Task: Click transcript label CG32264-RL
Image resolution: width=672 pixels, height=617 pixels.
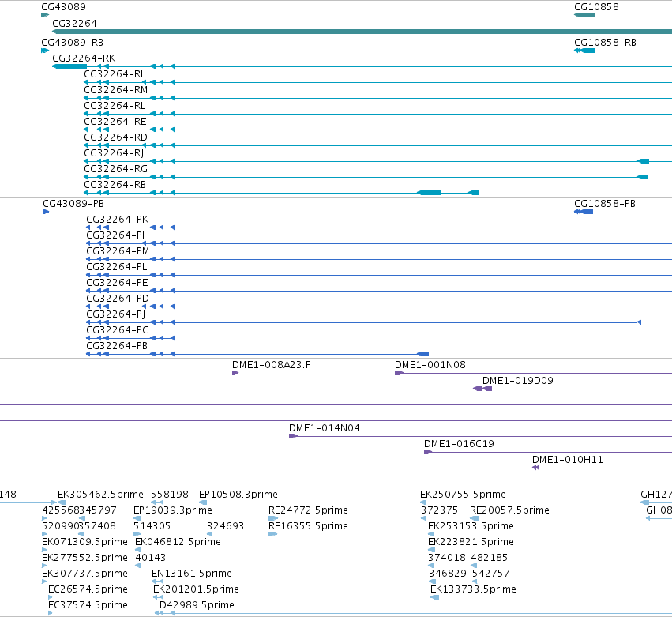Action: (x=115, y=106)
